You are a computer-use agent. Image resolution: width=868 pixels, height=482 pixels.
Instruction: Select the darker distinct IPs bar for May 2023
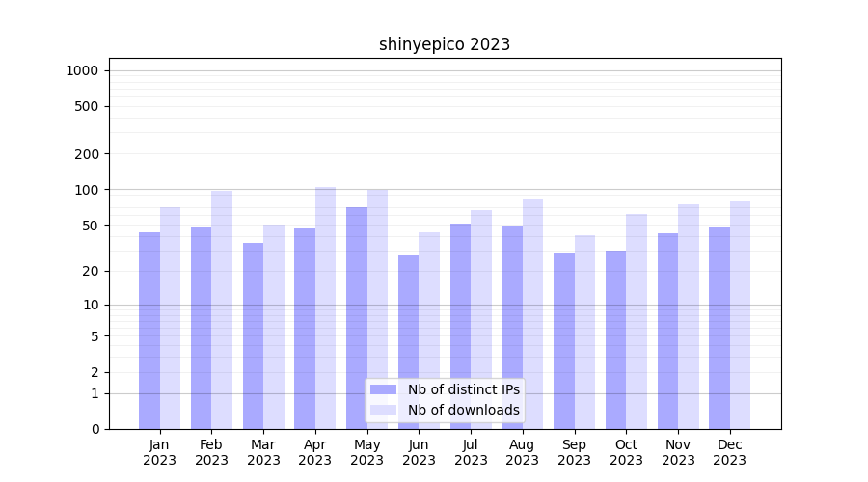click(x=357, y=318)
